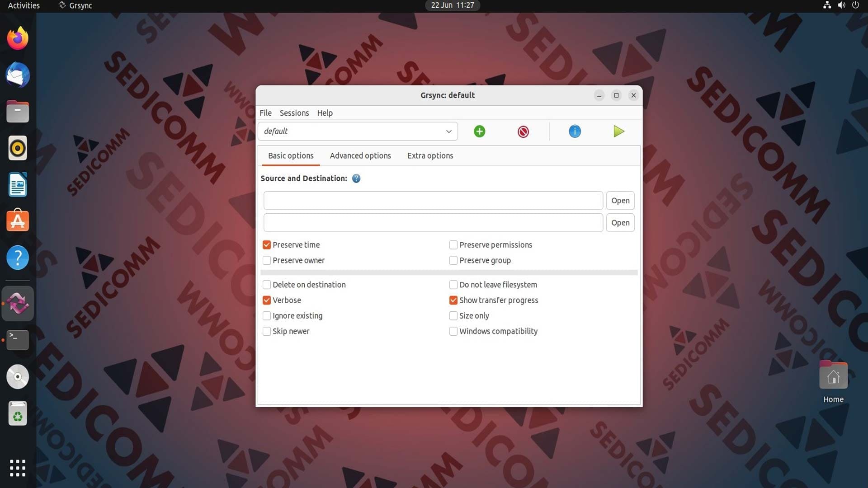Open the File menu
The height and width of the screenshot is (488, 868).
pos(265,113)
